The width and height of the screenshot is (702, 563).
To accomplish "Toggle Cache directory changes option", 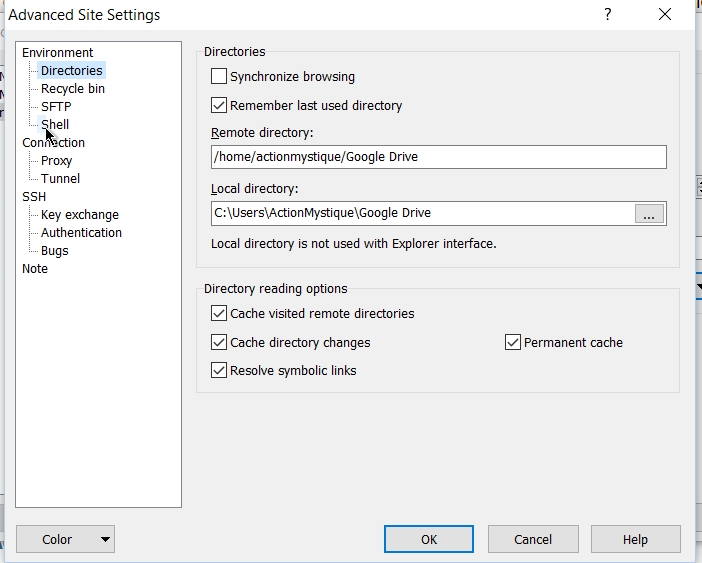I will pyautogui.click(x=219, y=342).
